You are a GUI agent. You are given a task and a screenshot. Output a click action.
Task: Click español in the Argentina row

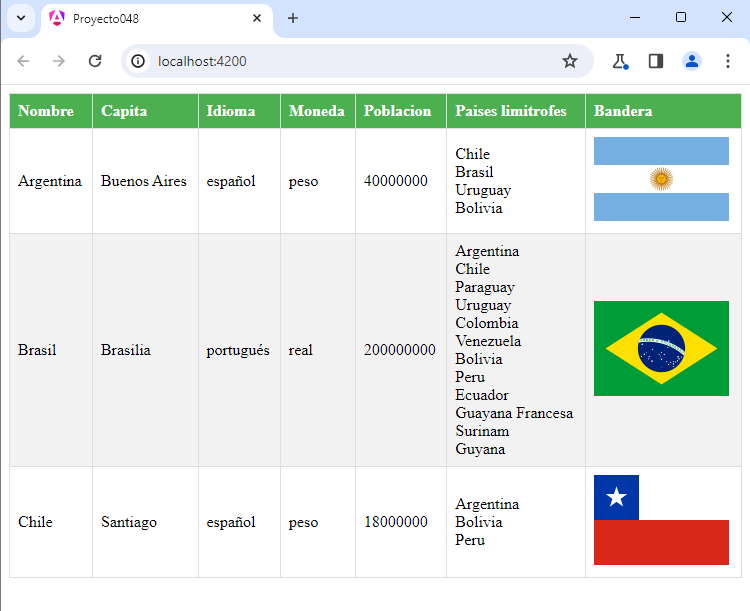point(231,181)
